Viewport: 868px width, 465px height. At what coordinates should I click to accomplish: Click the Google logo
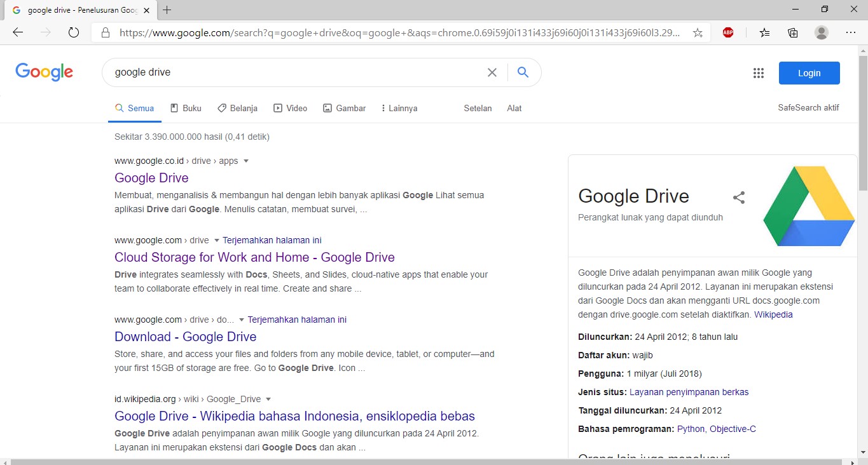point(43,72)
